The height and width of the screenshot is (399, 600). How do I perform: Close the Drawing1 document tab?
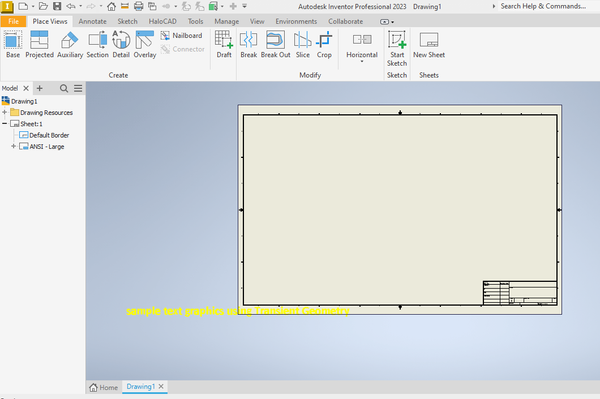(161, 386)
